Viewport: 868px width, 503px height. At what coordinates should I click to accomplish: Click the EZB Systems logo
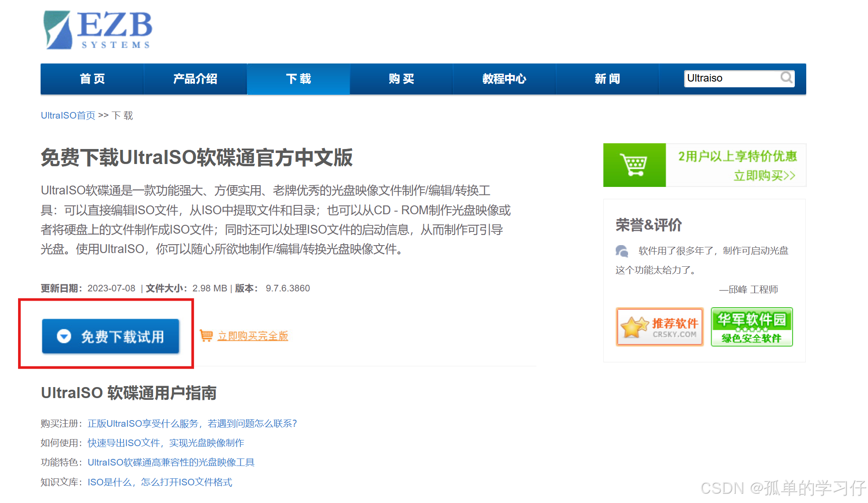click(98, 30)
